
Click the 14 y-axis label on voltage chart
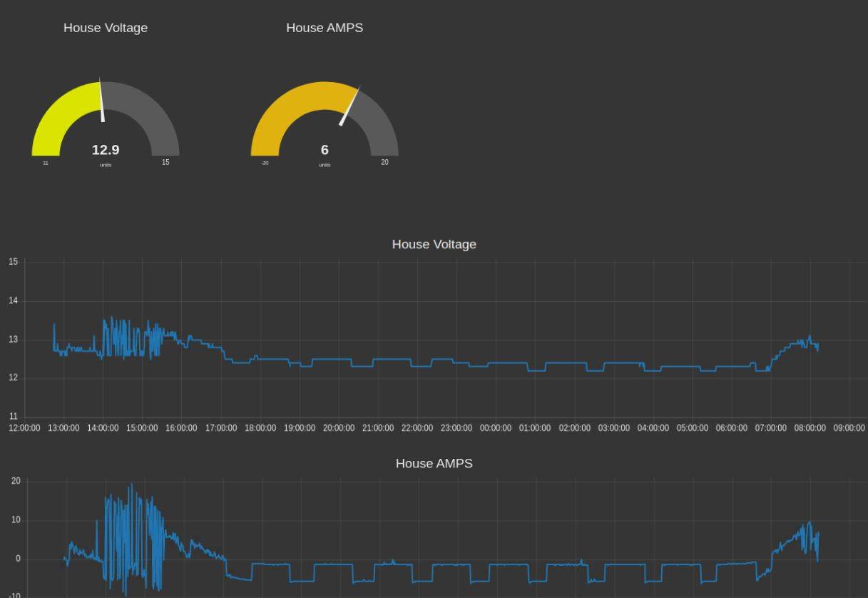(x=13, y=300)
